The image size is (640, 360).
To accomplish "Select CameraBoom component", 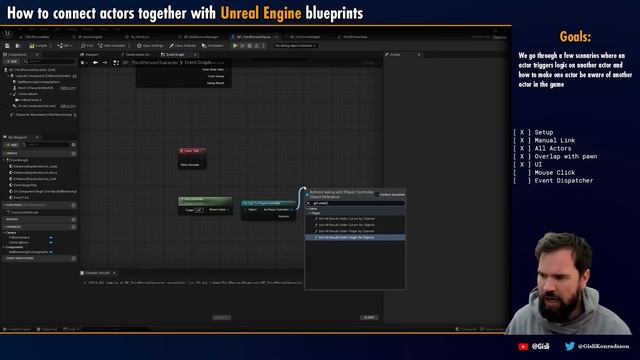I will (27, 94).
